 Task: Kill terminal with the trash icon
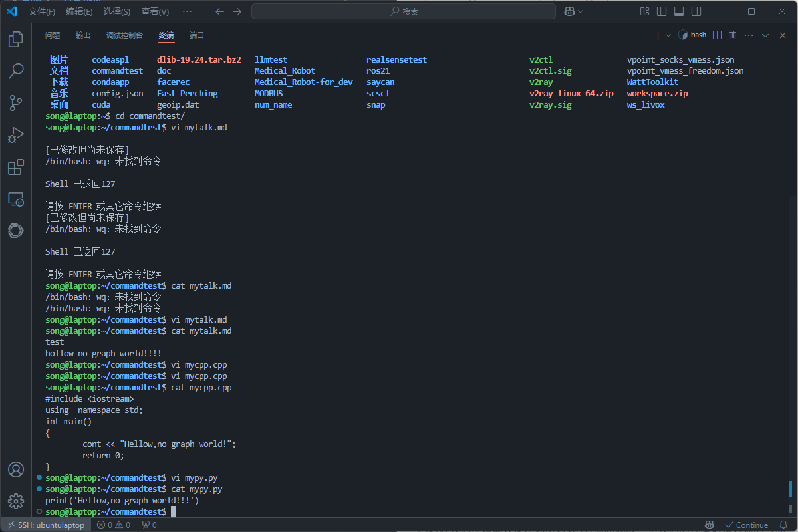click(733, 35)
